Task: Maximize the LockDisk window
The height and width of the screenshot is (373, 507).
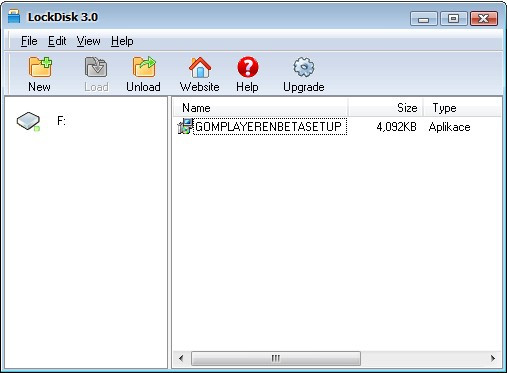Action: [453, 19]
